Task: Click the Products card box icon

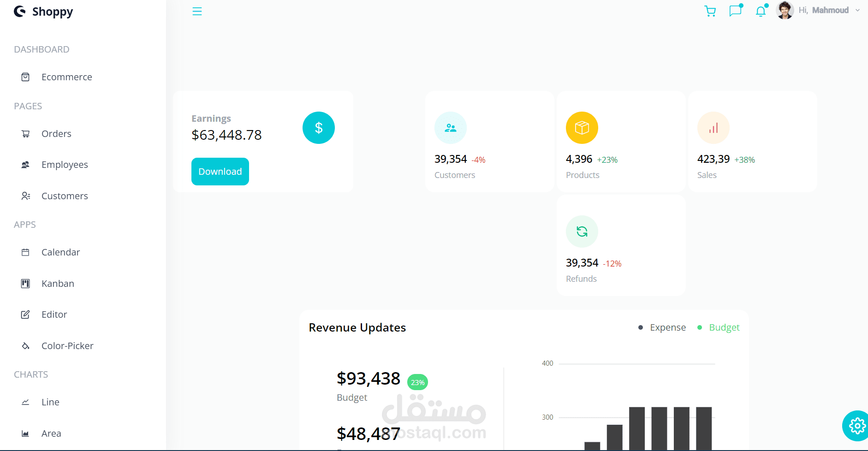Action: pos(582,128)
